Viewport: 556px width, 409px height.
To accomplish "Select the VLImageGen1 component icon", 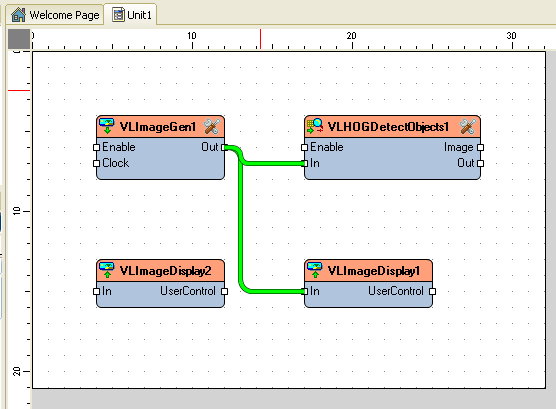I will tap(106, 126).
